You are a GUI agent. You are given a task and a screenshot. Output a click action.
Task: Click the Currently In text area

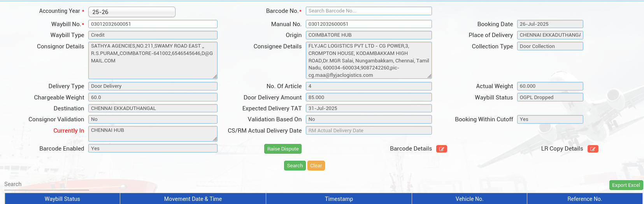tap(153, 133)
